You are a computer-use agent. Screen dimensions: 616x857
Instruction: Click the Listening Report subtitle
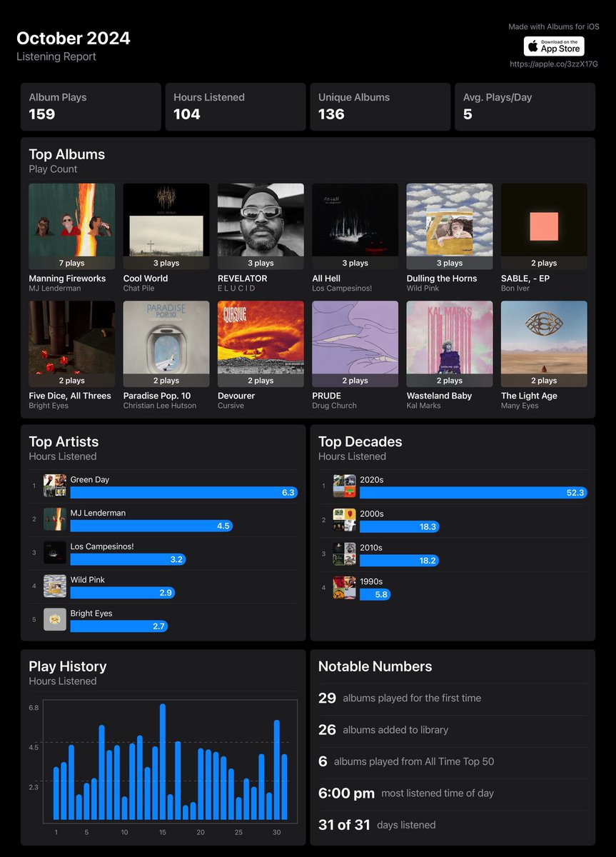point(56,56)
